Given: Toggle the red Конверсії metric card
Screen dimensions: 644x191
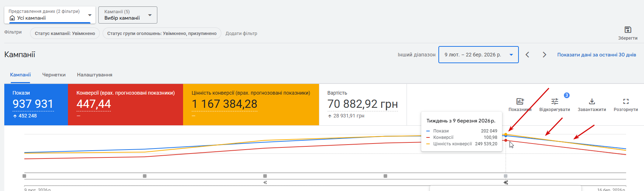Looking at the screenshot, I should tap(125, 104).
